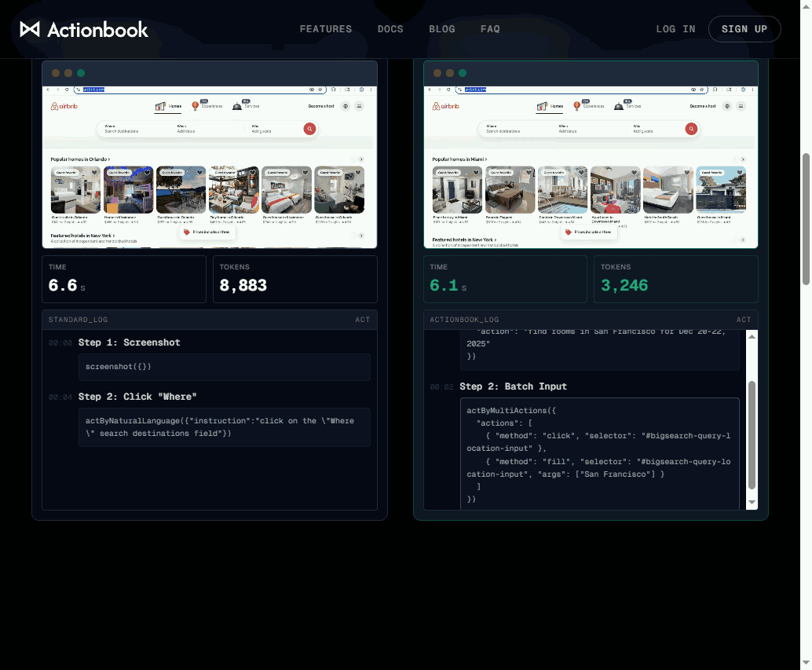
Task: Click the browser three-dot menu in the Miami demo
Action: (752, 90)
